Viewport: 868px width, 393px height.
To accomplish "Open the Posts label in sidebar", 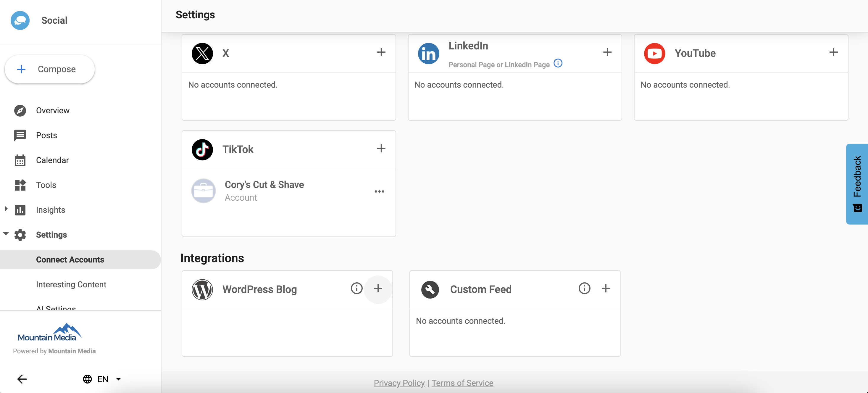I will tap(46, 136).
